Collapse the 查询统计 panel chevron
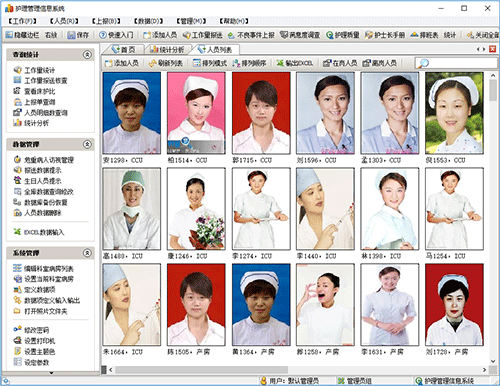 coord(87,54)
